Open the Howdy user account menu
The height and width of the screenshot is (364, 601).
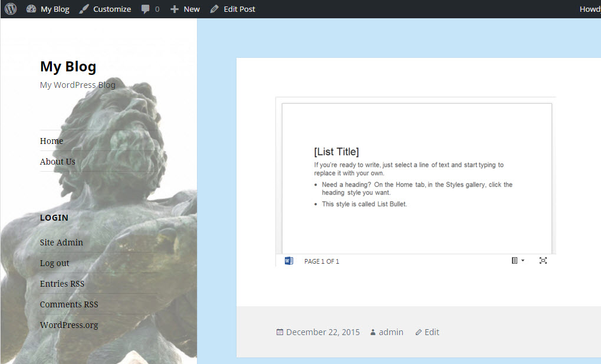[589, 9]
